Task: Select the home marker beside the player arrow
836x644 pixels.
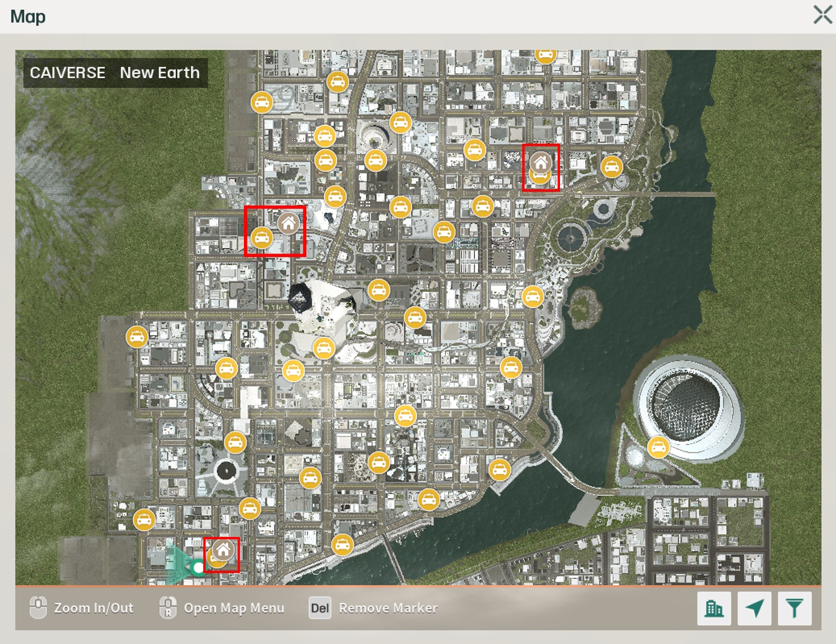Action: (223, 550)
